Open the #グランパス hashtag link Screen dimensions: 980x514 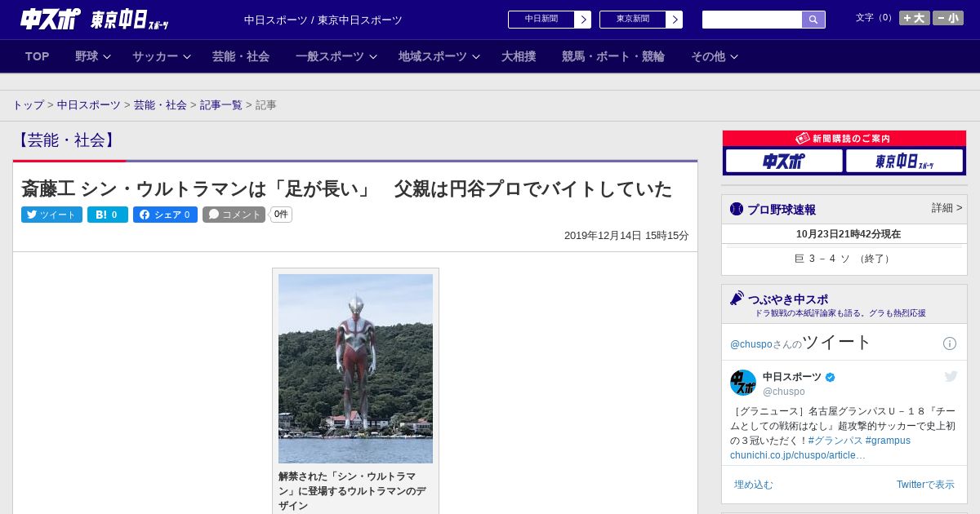pyautogui.click(x=835, y=441)
